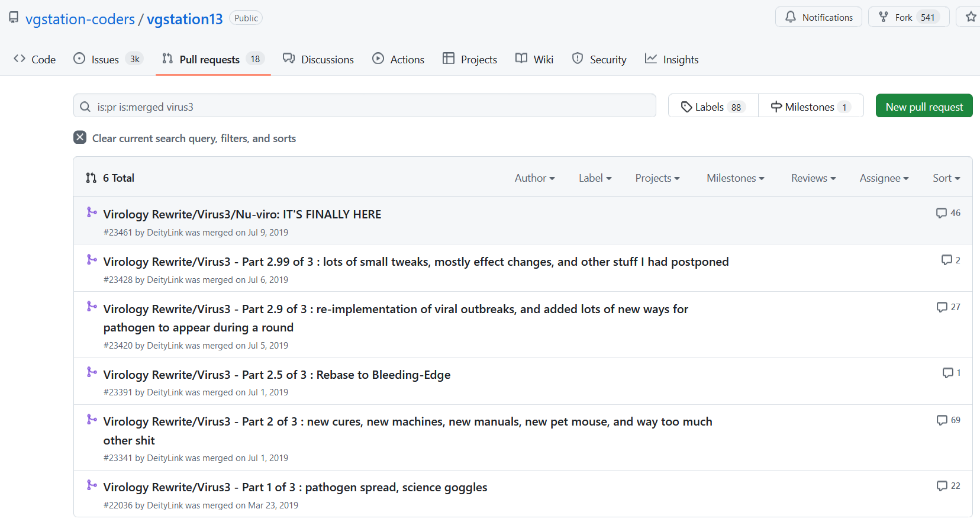This screenshot has height=525, width=980.
Task: Clear search with the X icon
Action: click(80, 137)
